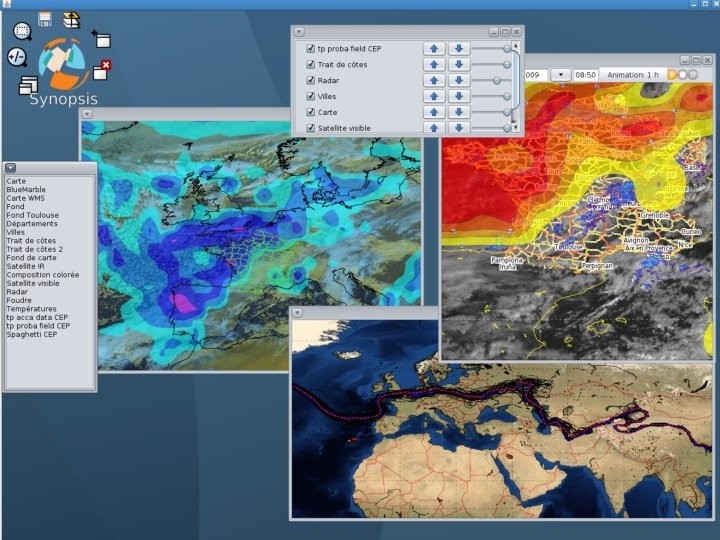720x540 pixels.
Task: Click the 08:50 time field
Action: pos(585,75)
